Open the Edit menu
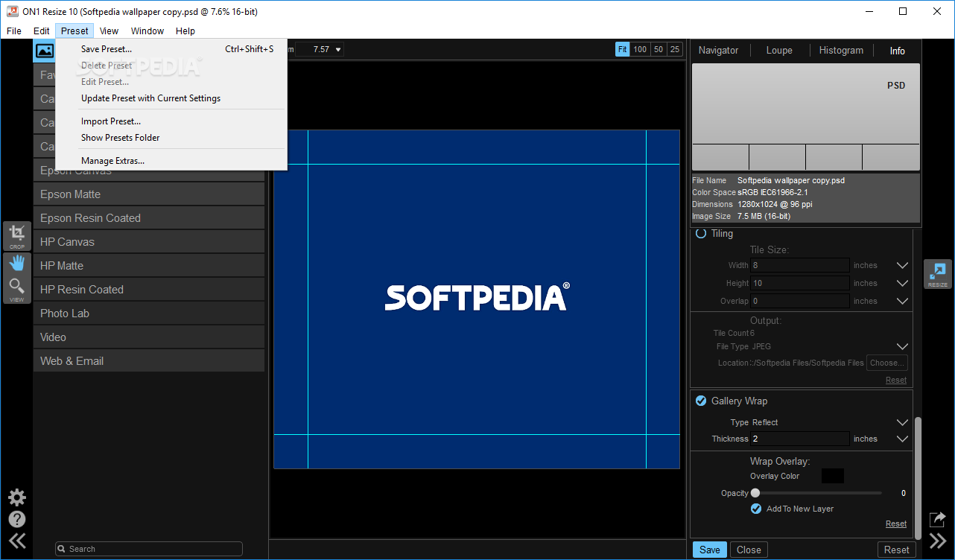The width and height of the screenshot is (955, 560). pos(42,31)
